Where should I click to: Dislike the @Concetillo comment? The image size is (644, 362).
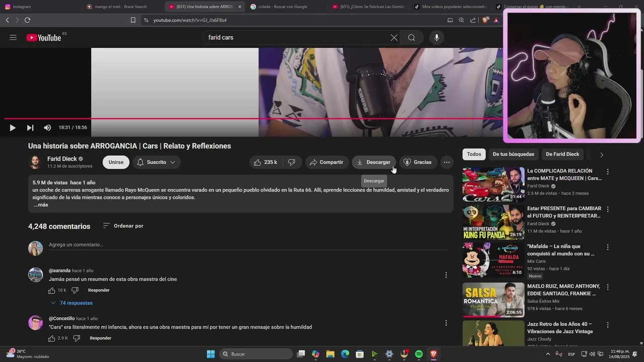pos(76,338)
